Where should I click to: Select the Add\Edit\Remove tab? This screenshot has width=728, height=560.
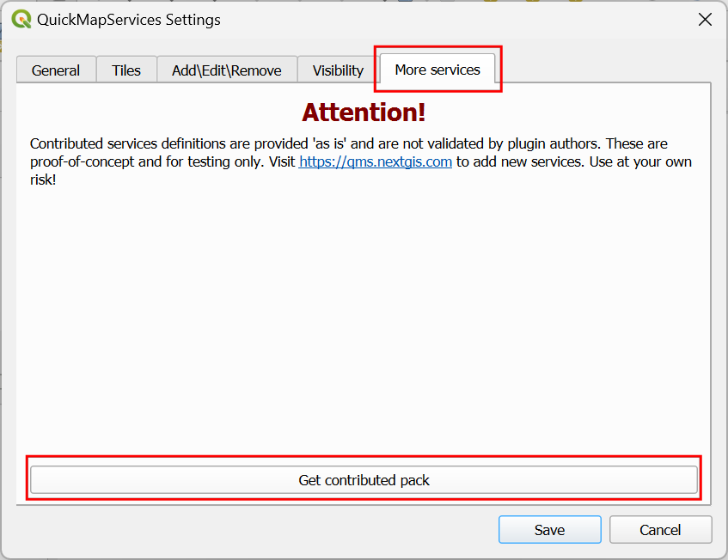click(x=227, y=70)
